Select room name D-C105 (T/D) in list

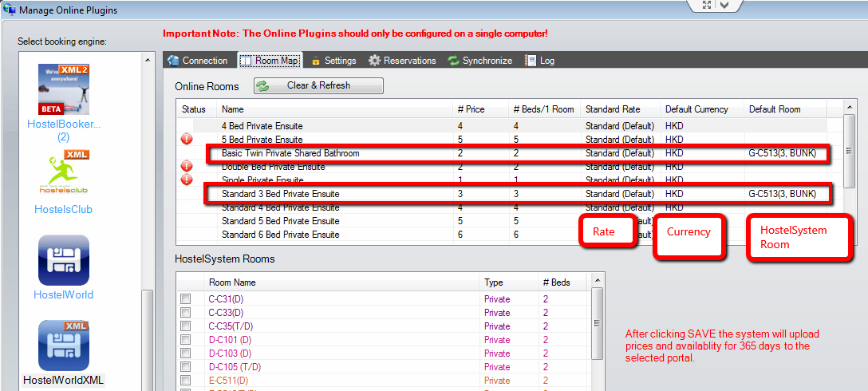(235, 366)
